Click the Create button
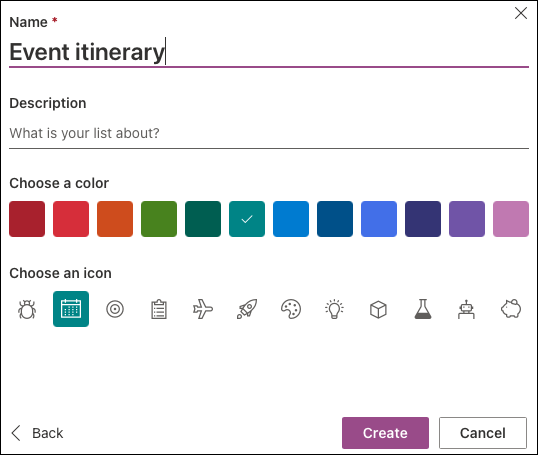The width and height of the screenshot is (538, 455). [385, 433]
